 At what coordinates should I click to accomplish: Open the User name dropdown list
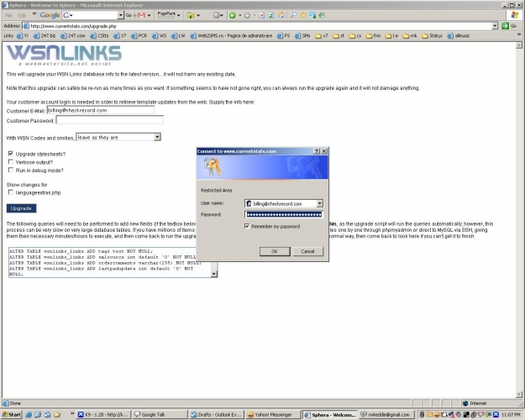tap(320, 203)
